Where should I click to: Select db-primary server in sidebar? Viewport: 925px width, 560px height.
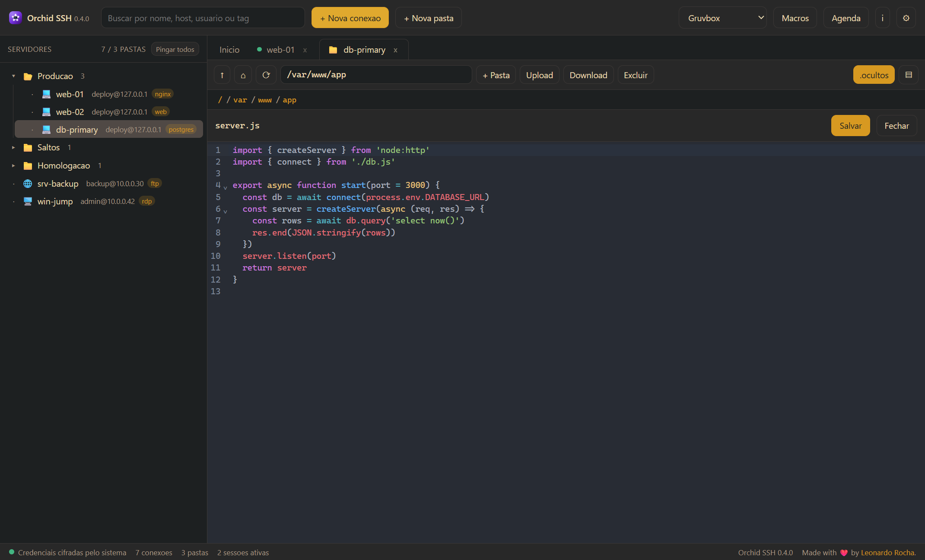108,129
